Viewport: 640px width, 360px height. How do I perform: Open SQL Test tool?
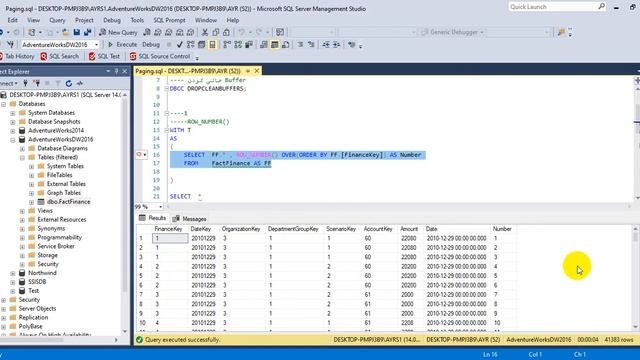(104, 56)
